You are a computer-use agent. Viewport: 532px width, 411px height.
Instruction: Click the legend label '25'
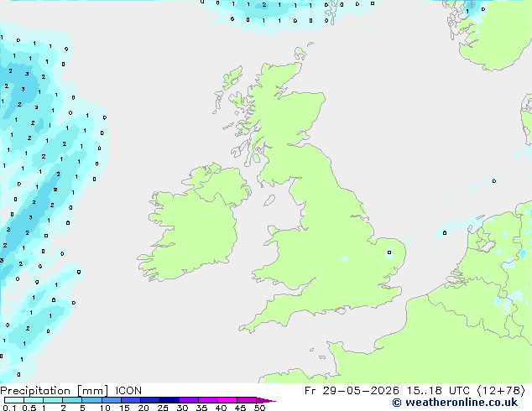(163, 408)
